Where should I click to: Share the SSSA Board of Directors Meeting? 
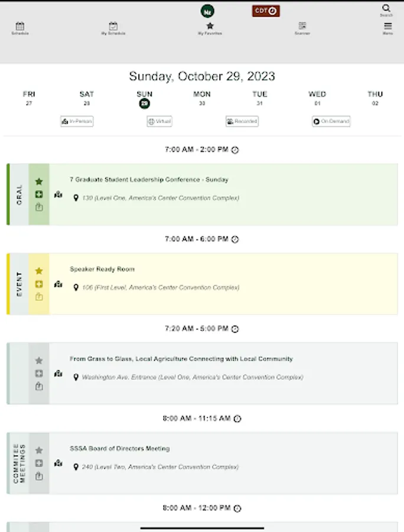(x=39, y=476)
